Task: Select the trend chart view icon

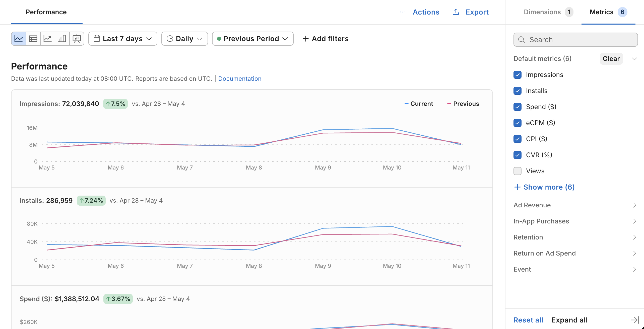Action: 48,39
